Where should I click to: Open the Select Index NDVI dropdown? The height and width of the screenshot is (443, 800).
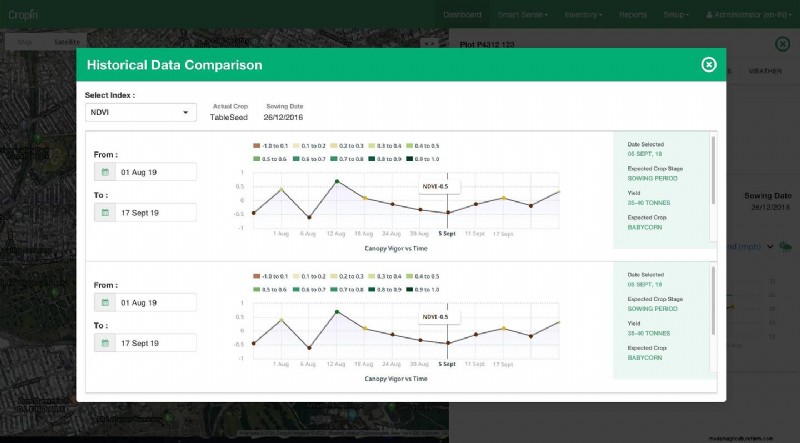pos(140,112)
